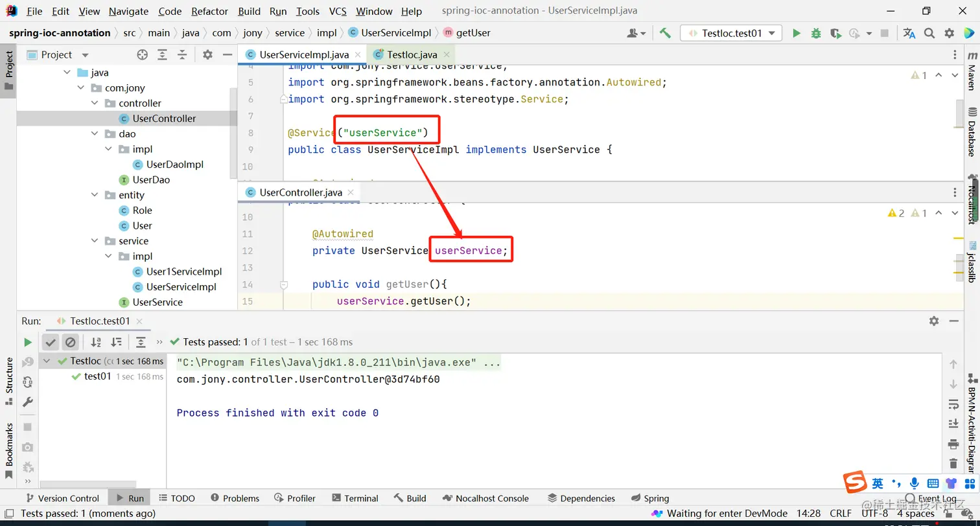Build project with the hammer icon
The image size is (980, 526).
click(665, 33)
